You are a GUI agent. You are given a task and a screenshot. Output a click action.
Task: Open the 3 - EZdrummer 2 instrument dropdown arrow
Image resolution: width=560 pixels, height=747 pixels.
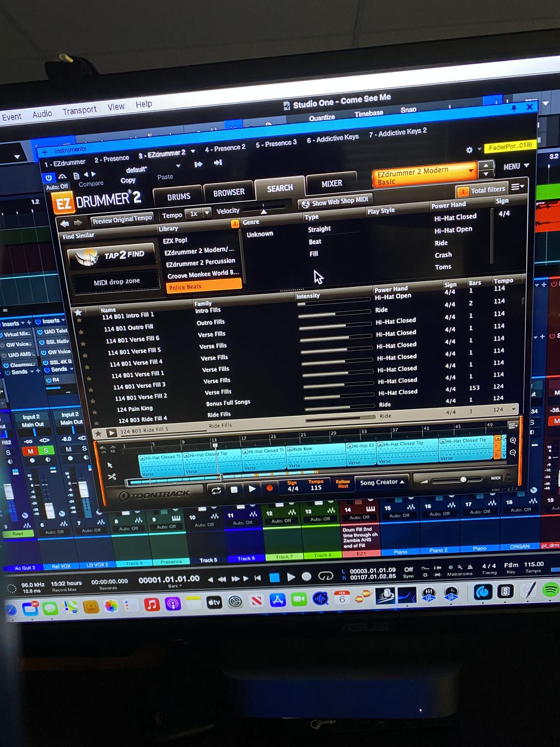[x=193, y=151]
